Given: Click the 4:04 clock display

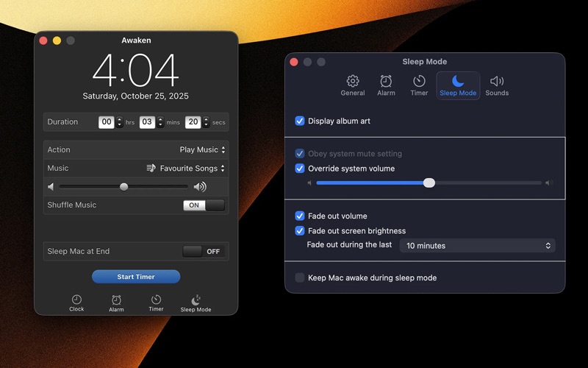Looking at the screenshot, I should (136, 70).
